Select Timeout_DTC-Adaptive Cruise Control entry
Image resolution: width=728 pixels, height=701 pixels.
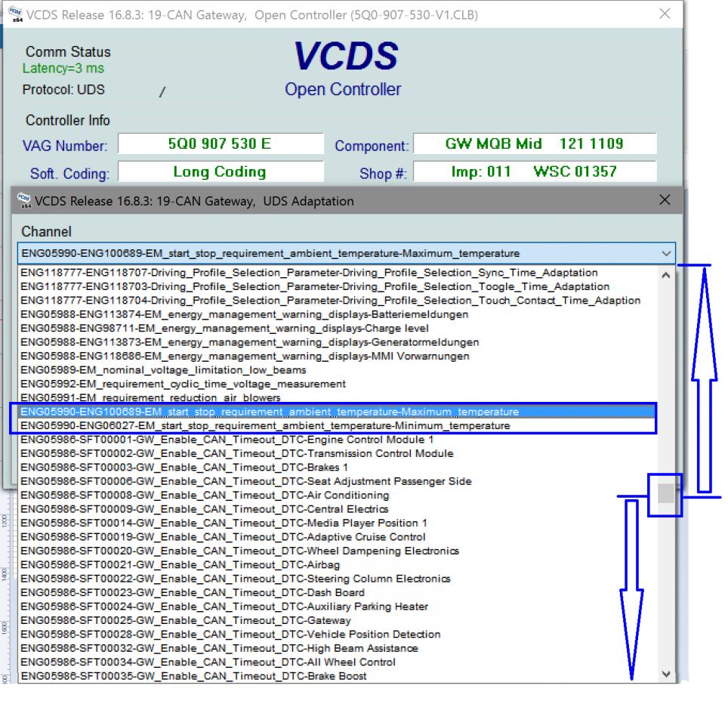338,537
